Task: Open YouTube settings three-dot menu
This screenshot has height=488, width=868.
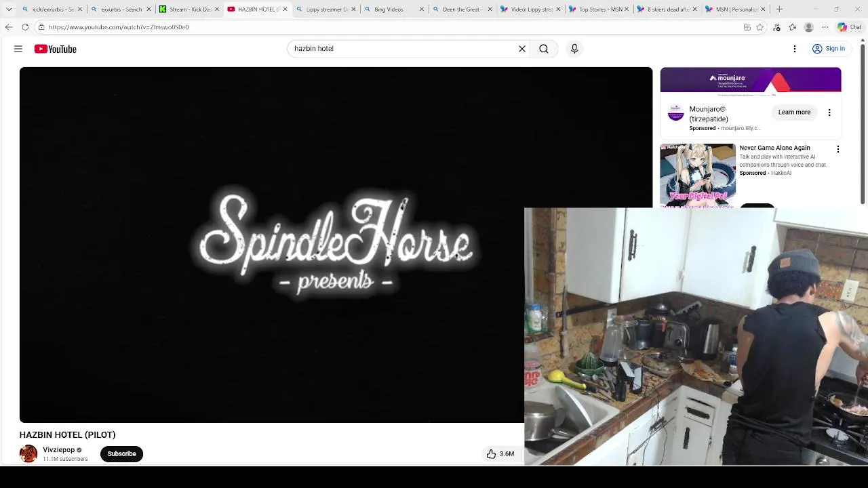Action: coord(795,49)
